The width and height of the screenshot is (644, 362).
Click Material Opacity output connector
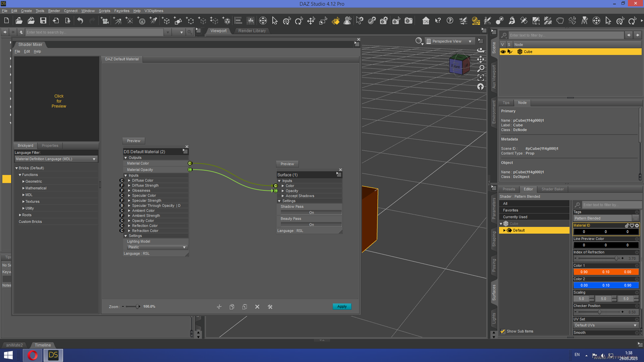[x=190, y=169]
